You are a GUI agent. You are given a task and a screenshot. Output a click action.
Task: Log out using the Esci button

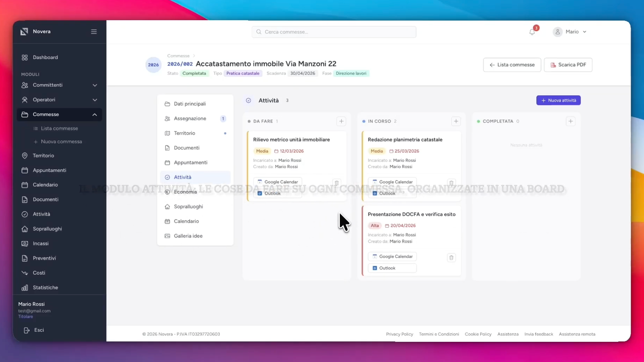[34, 330]
